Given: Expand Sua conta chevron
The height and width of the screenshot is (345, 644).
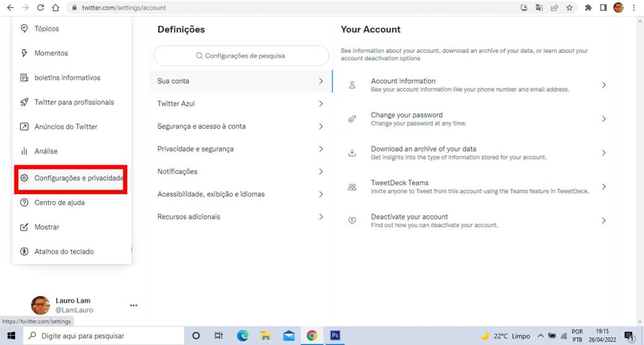Looking at the screenshot, I should (321, 81).
